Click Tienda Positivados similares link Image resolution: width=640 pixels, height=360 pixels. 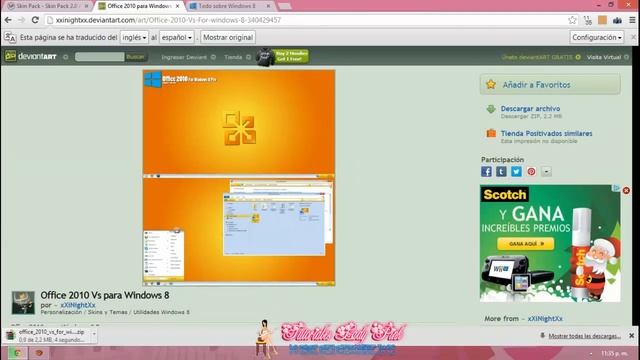546,133
